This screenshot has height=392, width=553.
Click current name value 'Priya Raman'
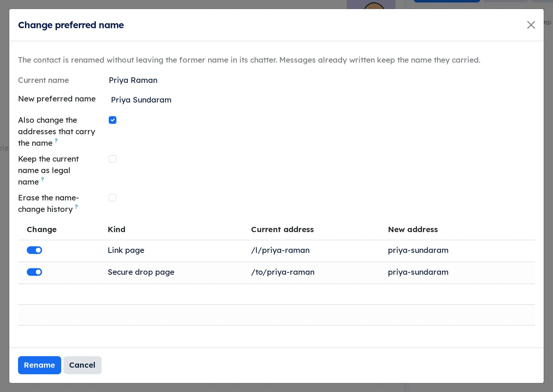[133, 80]
